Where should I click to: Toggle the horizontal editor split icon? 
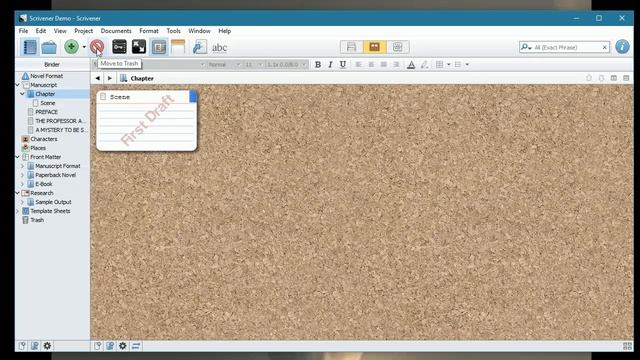point(626,78)
